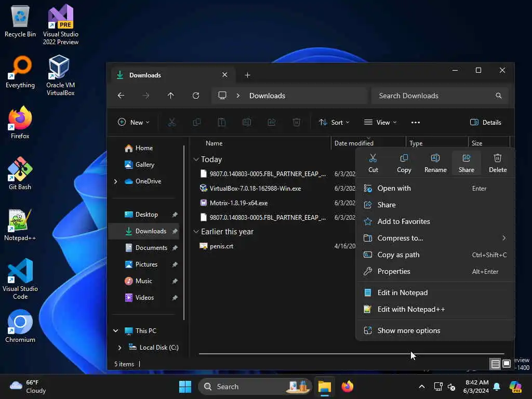Open the Recycle Bin desktop icon

click(x=20, y=21)
